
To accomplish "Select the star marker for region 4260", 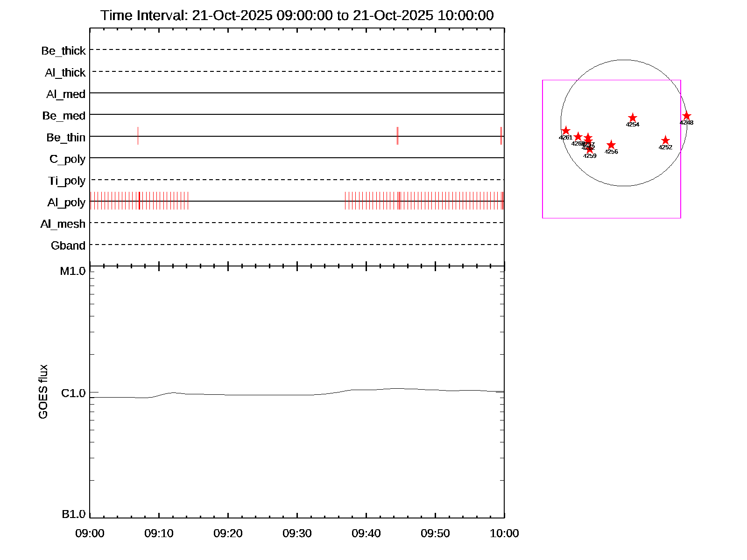I will pos(578,137).
